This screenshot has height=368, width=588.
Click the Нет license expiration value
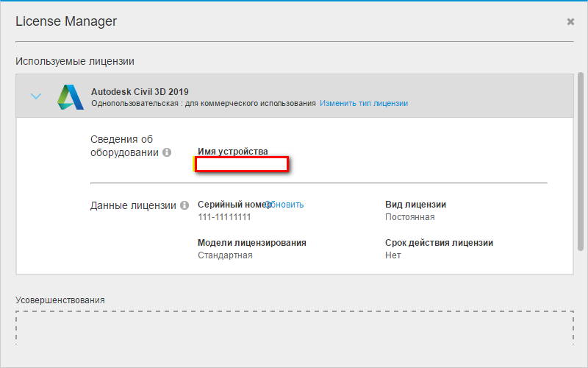[x=393, y=255]
